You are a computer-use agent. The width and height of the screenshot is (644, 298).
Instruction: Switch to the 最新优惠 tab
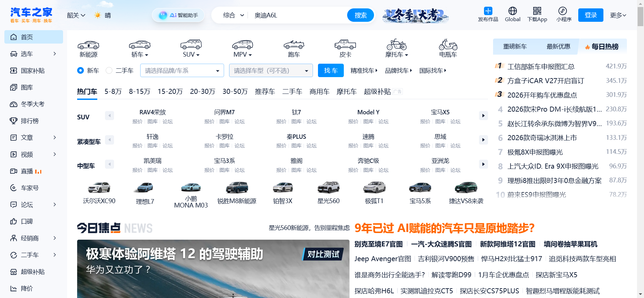(x=558, y=47)
